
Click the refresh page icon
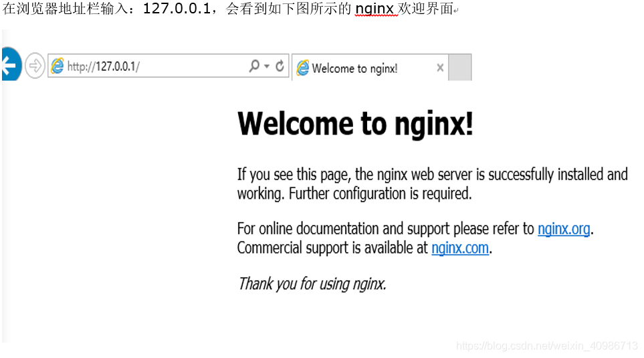pyautogui.click(x=280, y=66)
